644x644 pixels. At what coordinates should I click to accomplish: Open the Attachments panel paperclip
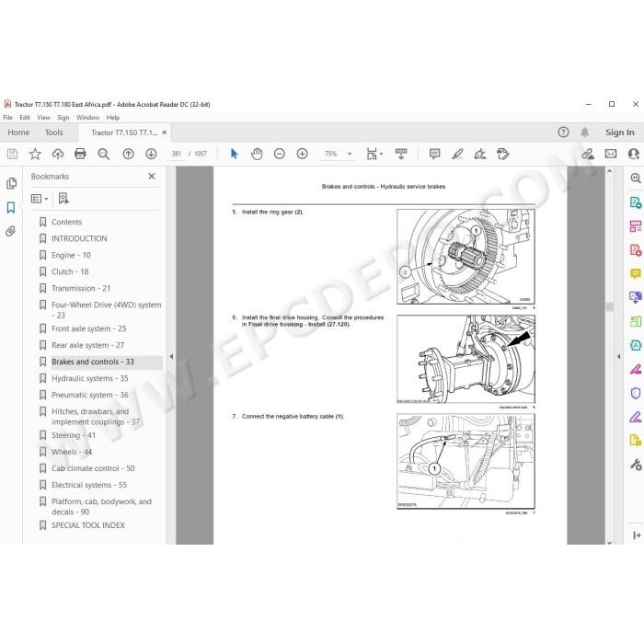11,231
